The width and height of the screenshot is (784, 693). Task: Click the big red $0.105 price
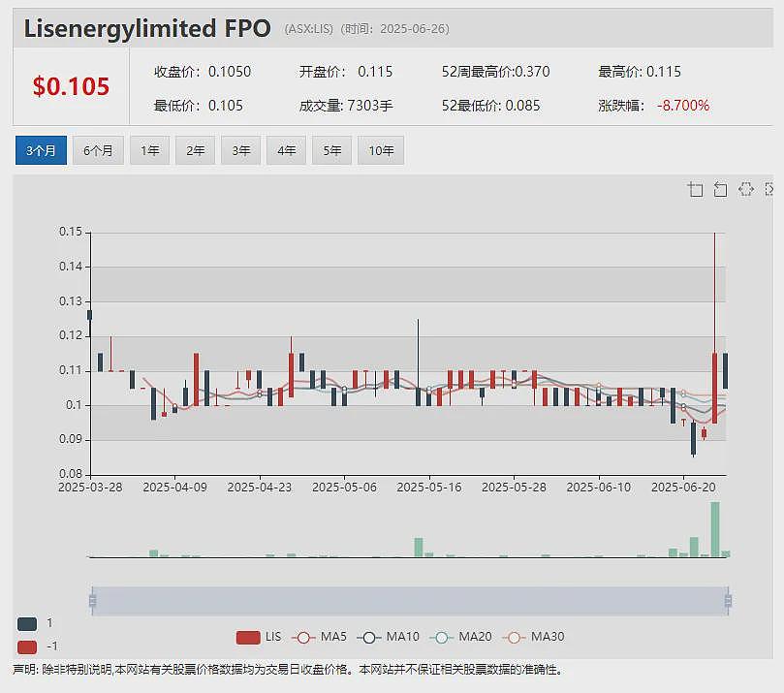[71, 86]
